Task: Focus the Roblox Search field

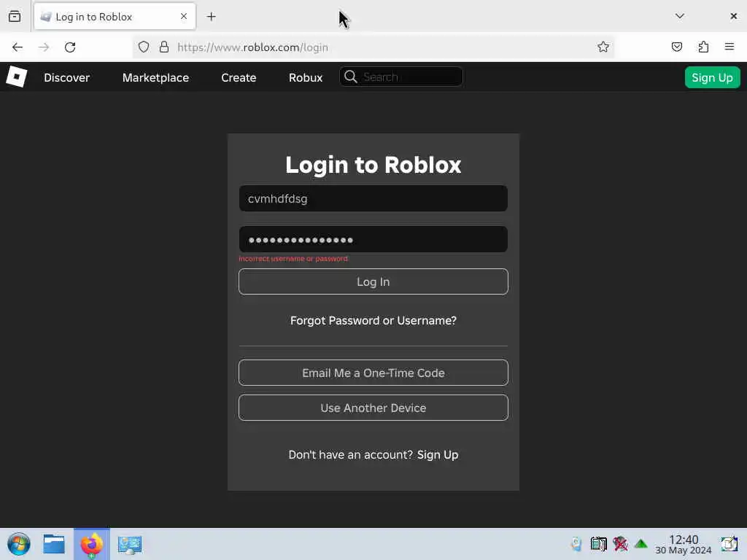Action: pyautogui.click(x=401, y=77)
